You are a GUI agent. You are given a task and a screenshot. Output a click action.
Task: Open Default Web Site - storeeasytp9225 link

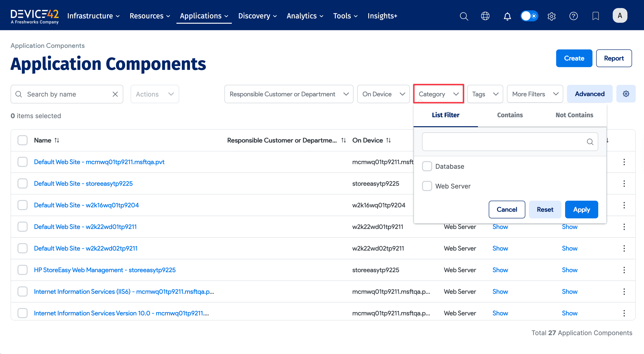83,183
